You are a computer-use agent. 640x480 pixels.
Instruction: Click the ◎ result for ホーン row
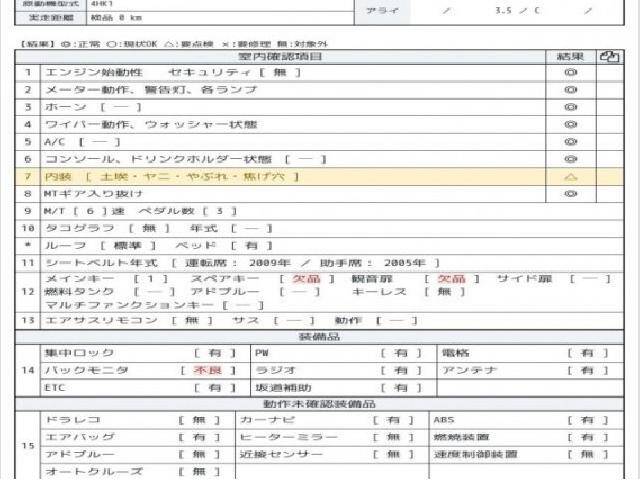click(570, 107)
